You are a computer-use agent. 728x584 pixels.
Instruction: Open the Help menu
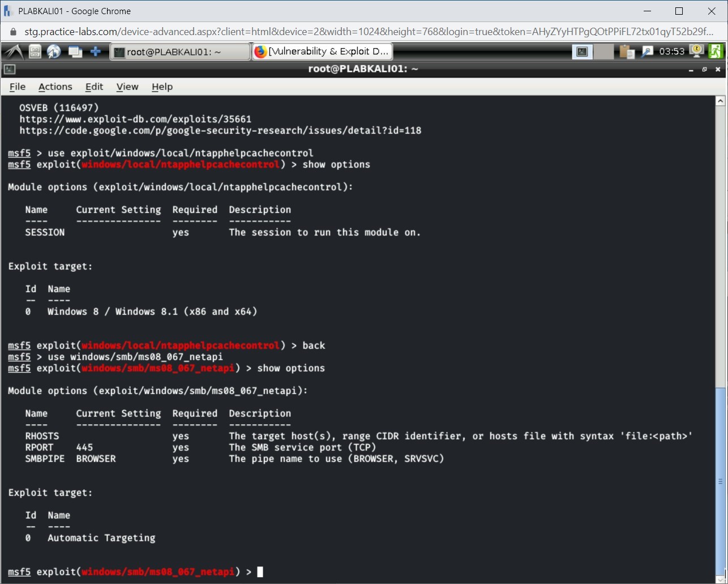pos(162,87)
